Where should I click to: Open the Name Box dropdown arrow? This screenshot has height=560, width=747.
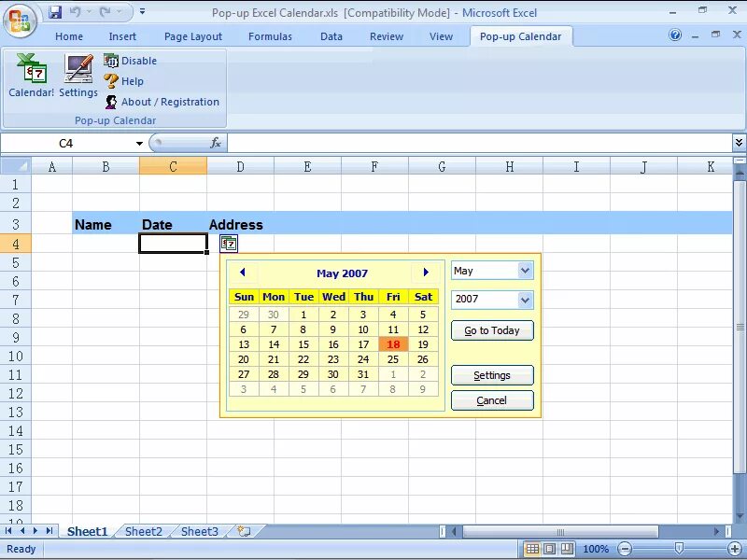(139, 144)
